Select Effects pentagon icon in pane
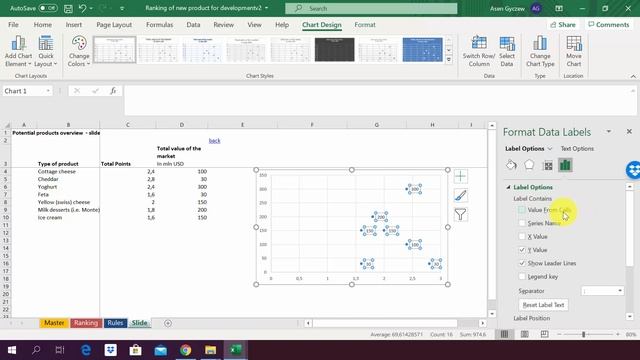 pyautogui.click(x=529, y=165)
